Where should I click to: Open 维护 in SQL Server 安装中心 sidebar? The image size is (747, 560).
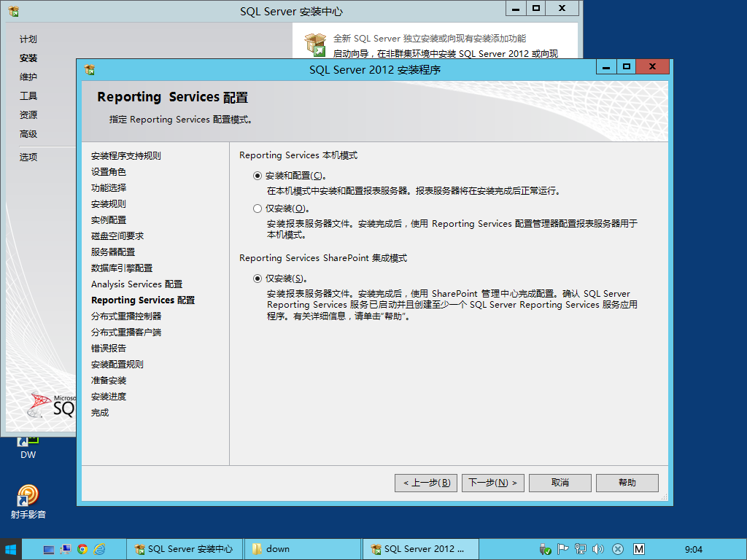pos(28,77)
